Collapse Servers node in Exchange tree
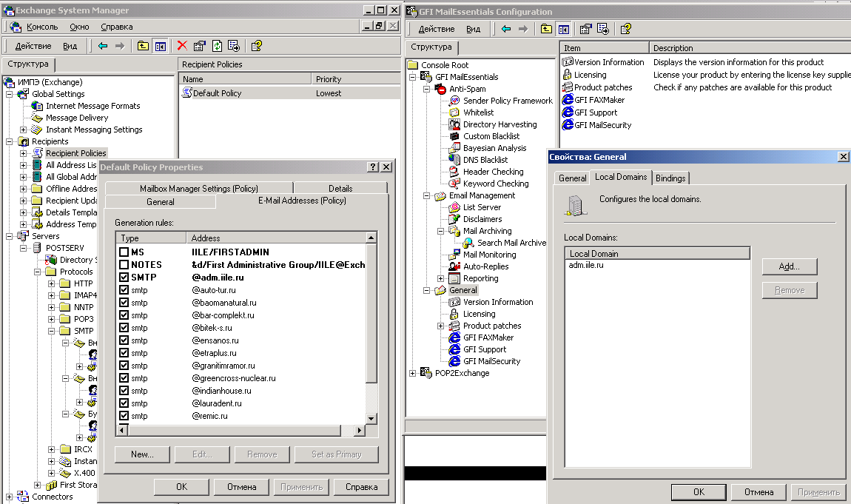The image size is (851, 504). pyautogui.click(x=9, y=237)
